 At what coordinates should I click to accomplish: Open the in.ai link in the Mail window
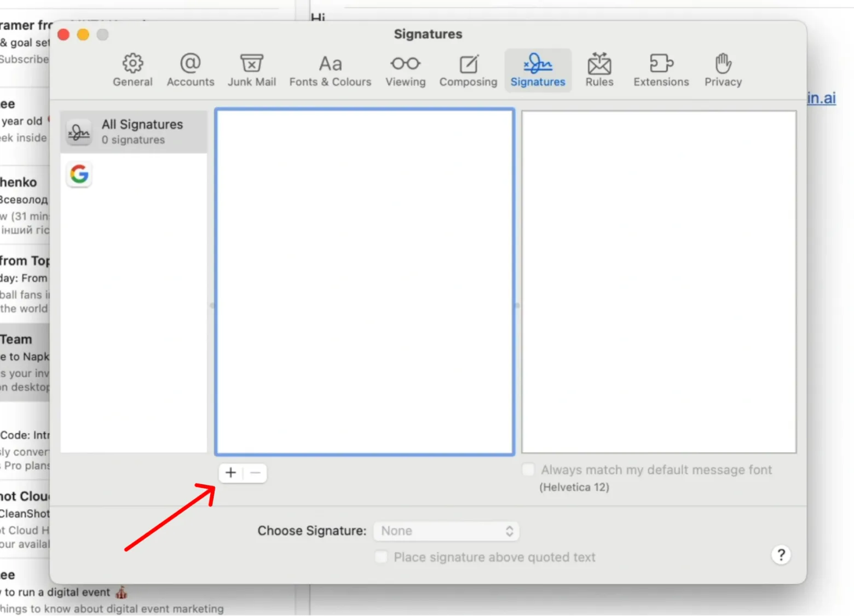tap(821, 98)
